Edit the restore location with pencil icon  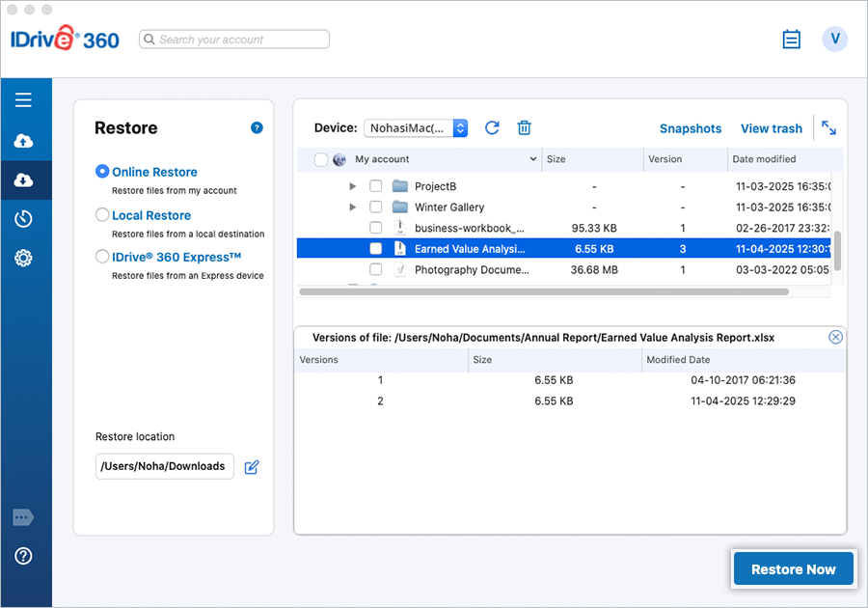[x=252, y=467]
